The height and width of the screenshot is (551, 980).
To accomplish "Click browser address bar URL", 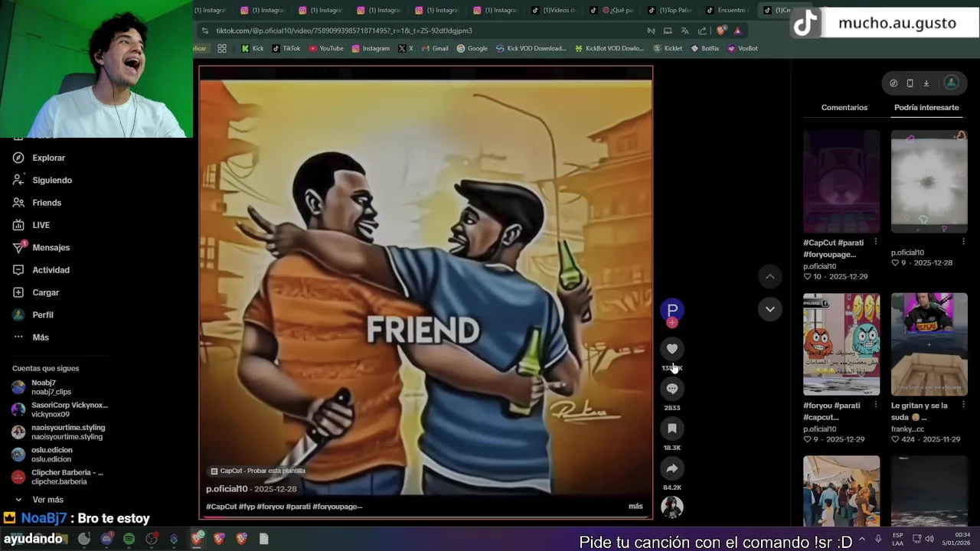I will pos(344,31).
